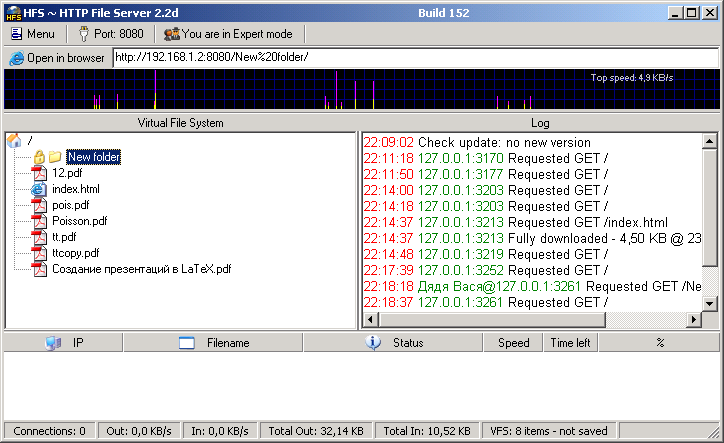Screen dimensions: 724x443
Task: Select Создание презентаций в LaTeX.pdf
Action: [x=142, y=269]
